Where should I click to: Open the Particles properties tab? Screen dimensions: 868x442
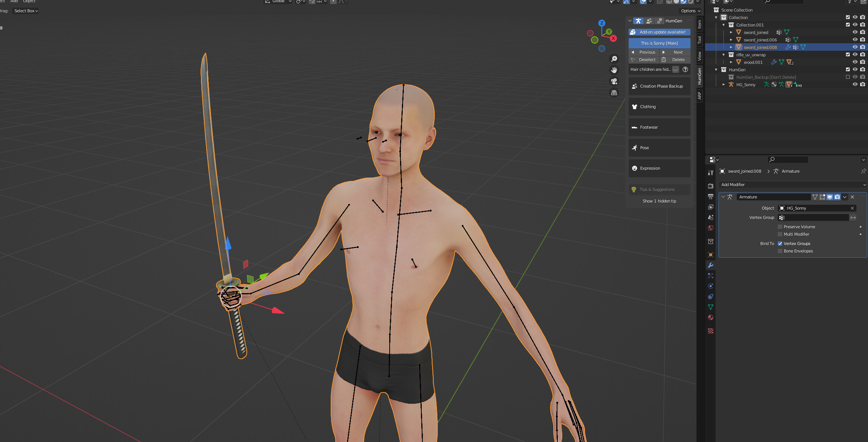point(711,276)
